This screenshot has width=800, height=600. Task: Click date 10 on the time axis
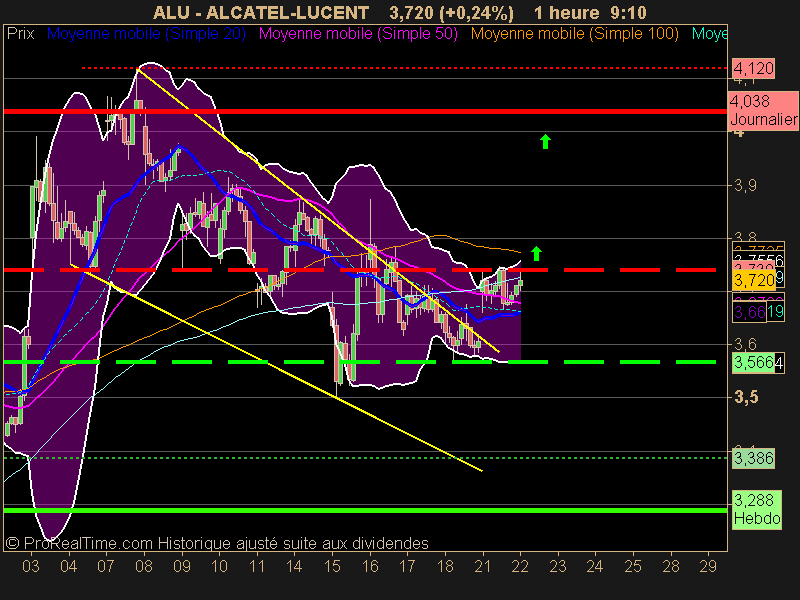click(219, 566)
